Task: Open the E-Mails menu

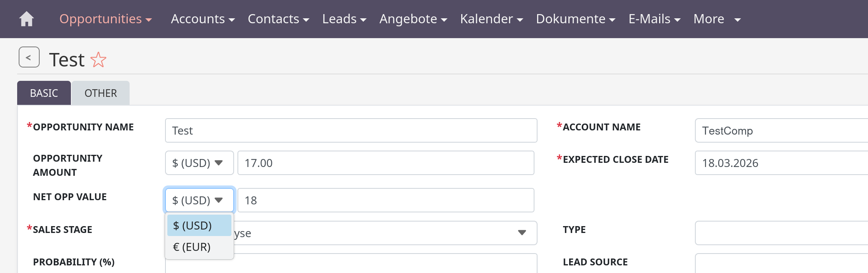Action: pos(654,19)
